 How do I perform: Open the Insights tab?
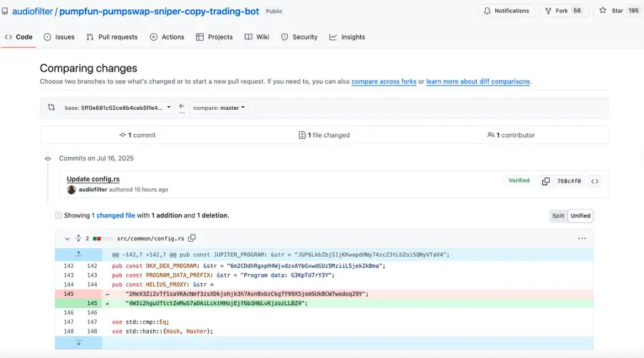point(347,37)
